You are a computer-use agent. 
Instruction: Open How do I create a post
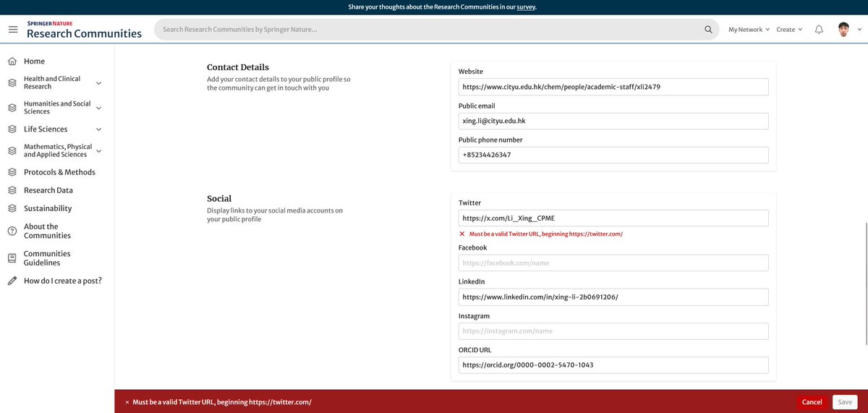pyautogui.click(x=63, y=281)
